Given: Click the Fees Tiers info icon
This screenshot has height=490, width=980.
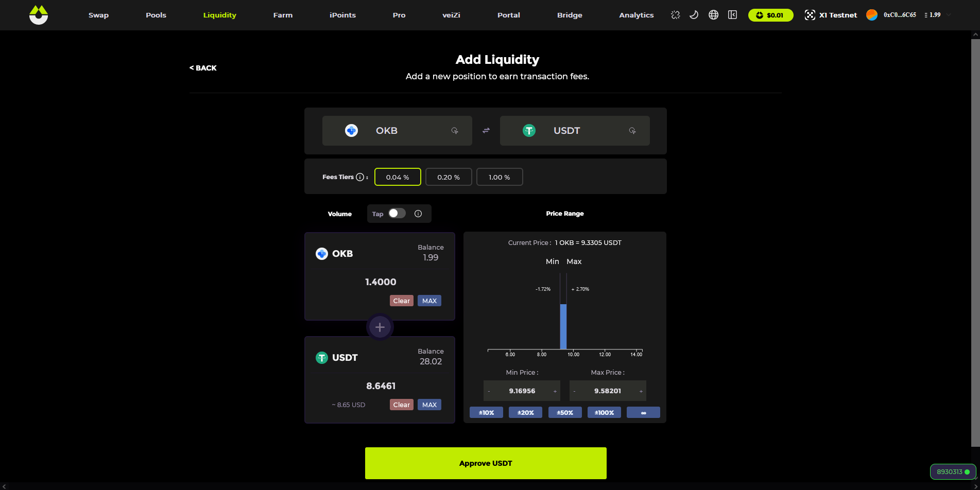Looking at the screenshot, I should pos(360,177).
